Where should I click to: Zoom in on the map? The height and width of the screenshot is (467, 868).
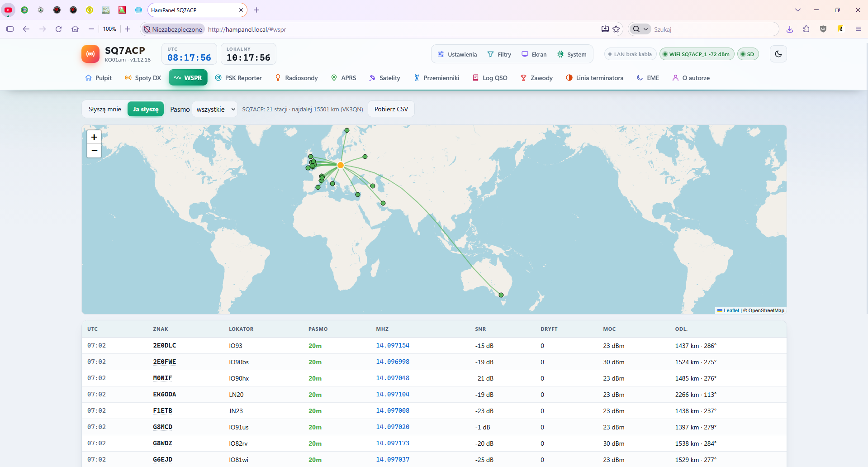tap(94, 137)
